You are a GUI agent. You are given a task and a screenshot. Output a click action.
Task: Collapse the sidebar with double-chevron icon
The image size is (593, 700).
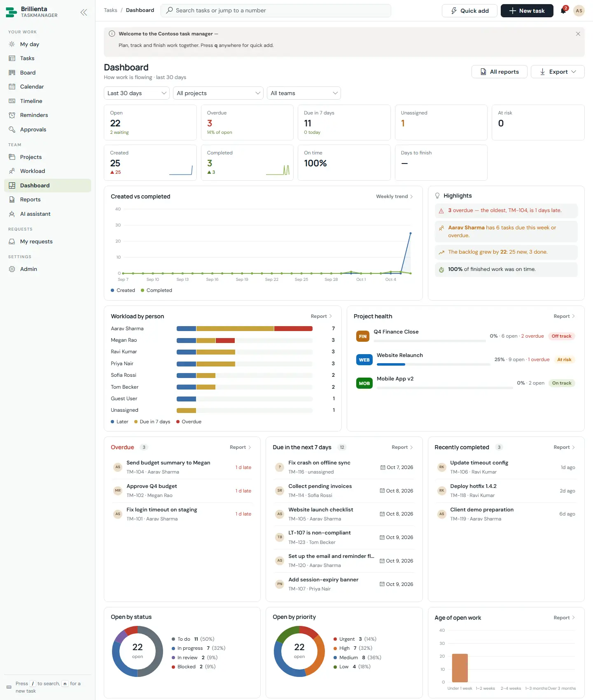pos(84,12)
